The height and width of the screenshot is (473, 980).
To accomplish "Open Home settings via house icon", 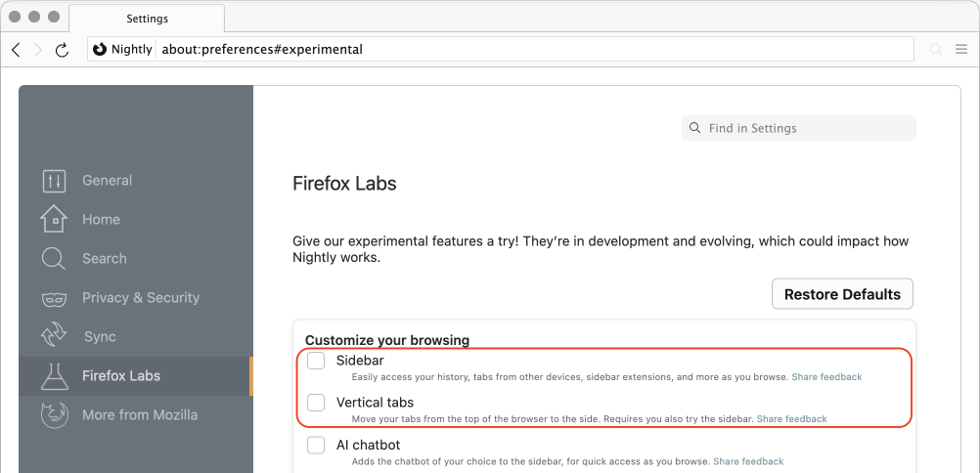I will tap(54, 219).
